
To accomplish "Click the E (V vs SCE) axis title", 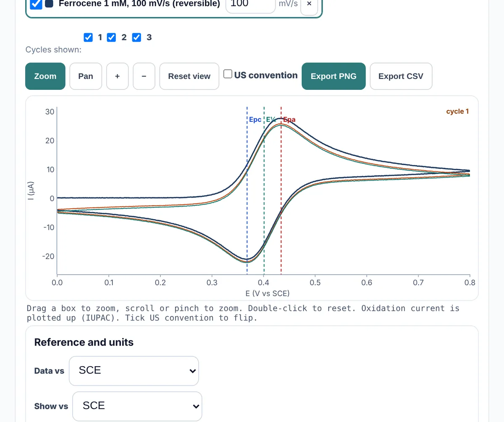I will (x=268, y=293).
